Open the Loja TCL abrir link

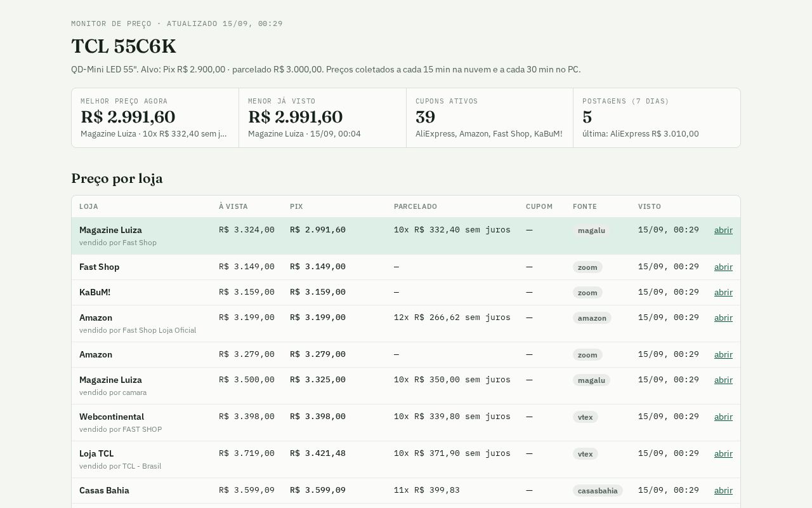coord(723,453)
